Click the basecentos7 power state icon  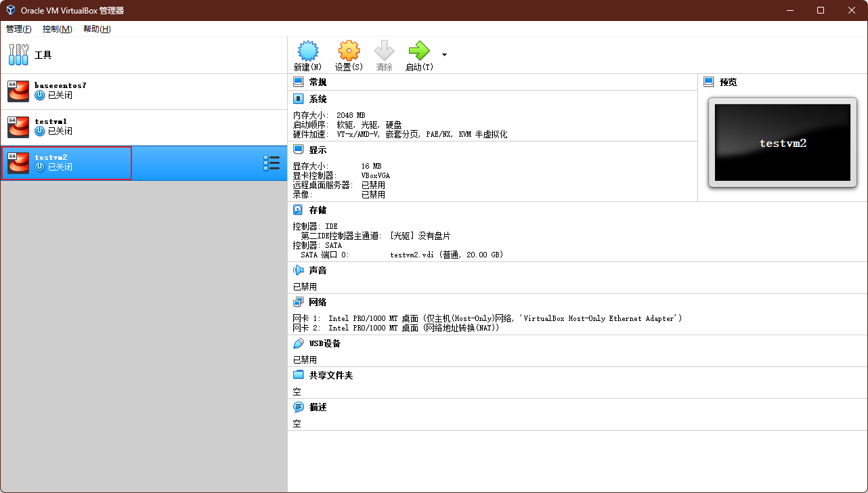coord(39,95)
